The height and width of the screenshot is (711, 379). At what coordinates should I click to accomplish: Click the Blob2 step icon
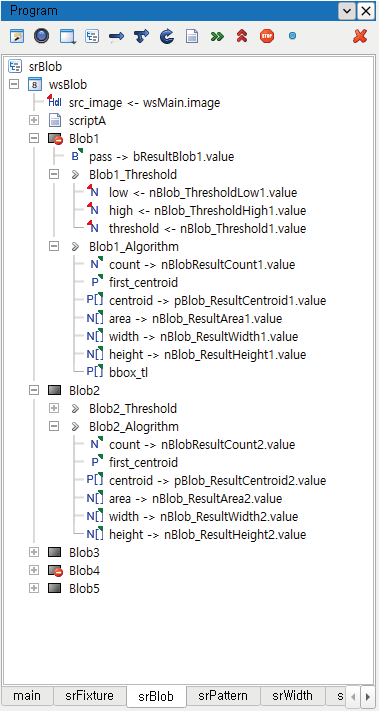[54, 390]
